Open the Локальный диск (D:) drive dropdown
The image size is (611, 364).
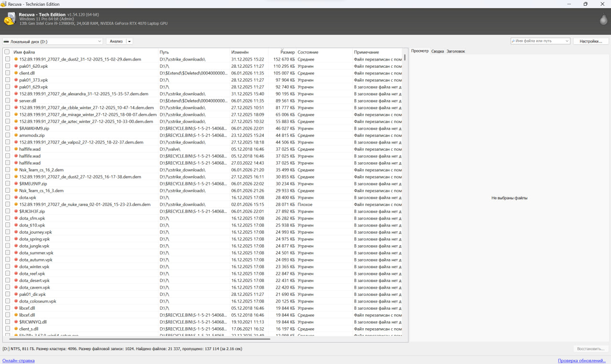tap(53, 42)
